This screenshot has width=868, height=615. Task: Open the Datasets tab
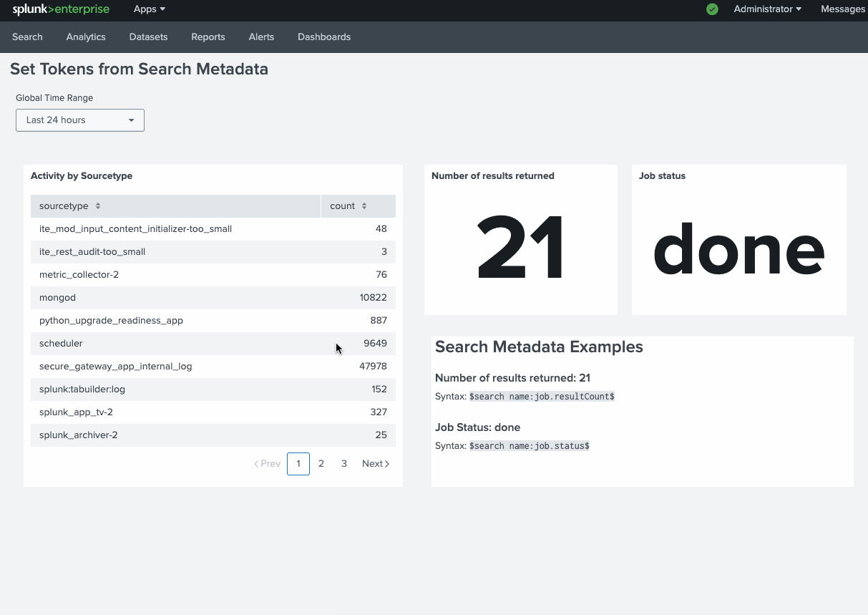(x=148, y=37)
